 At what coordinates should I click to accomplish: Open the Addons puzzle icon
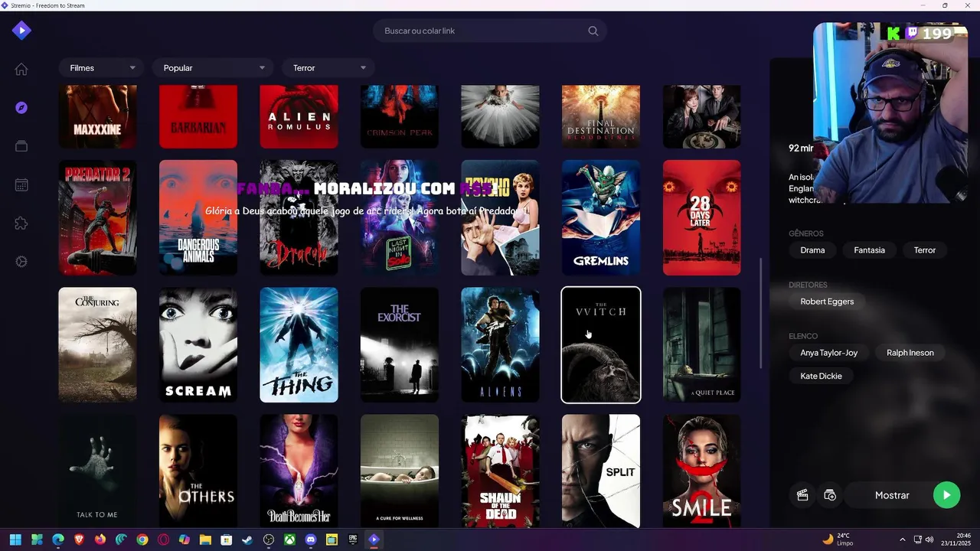21,223
